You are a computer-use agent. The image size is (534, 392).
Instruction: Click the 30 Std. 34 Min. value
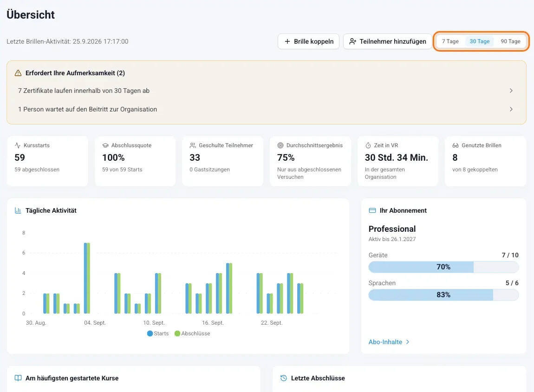click(397, 158)
